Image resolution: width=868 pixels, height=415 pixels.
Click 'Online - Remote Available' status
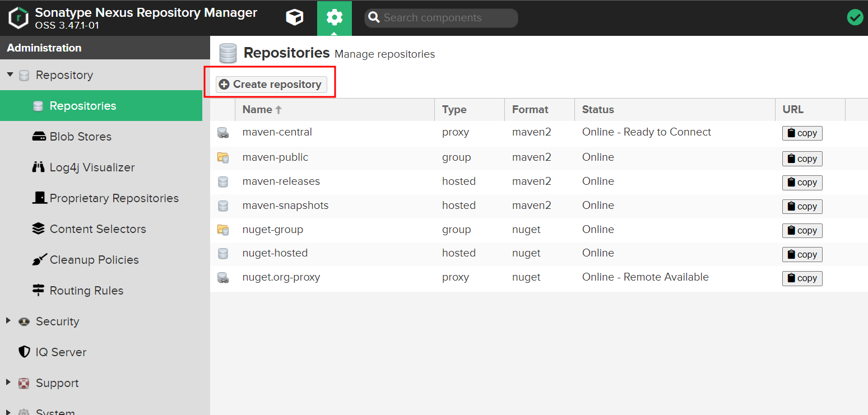click(x=646, y=277)
